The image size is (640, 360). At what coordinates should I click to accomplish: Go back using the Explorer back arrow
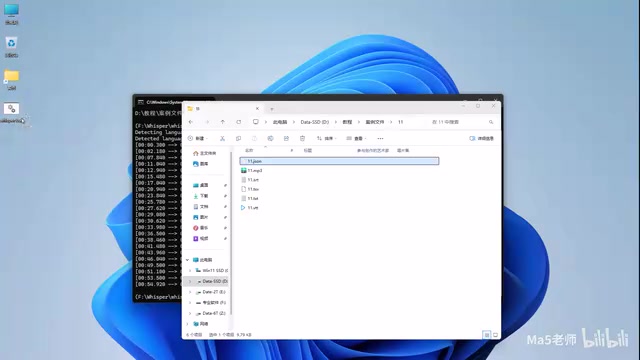pyautogui.click(x=191, y=122)
